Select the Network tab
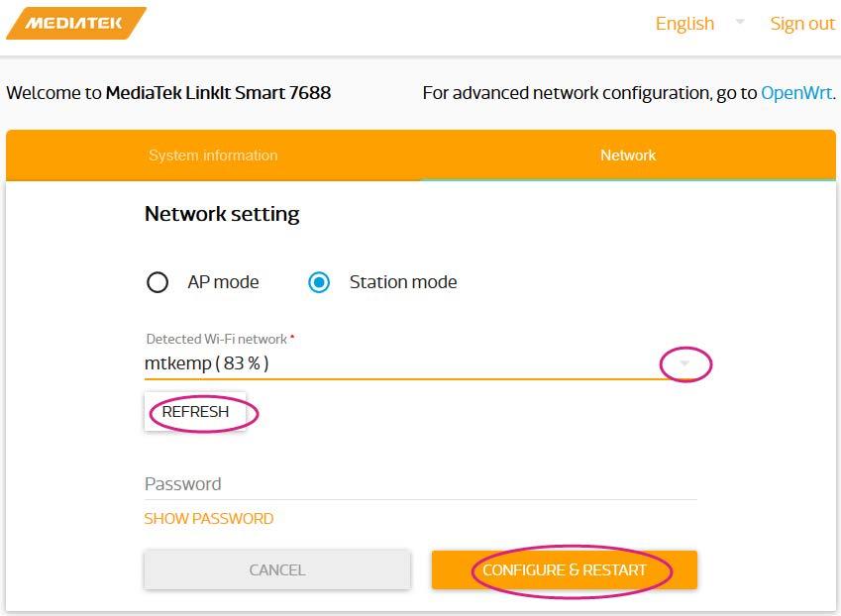 [x=628, y=155]
